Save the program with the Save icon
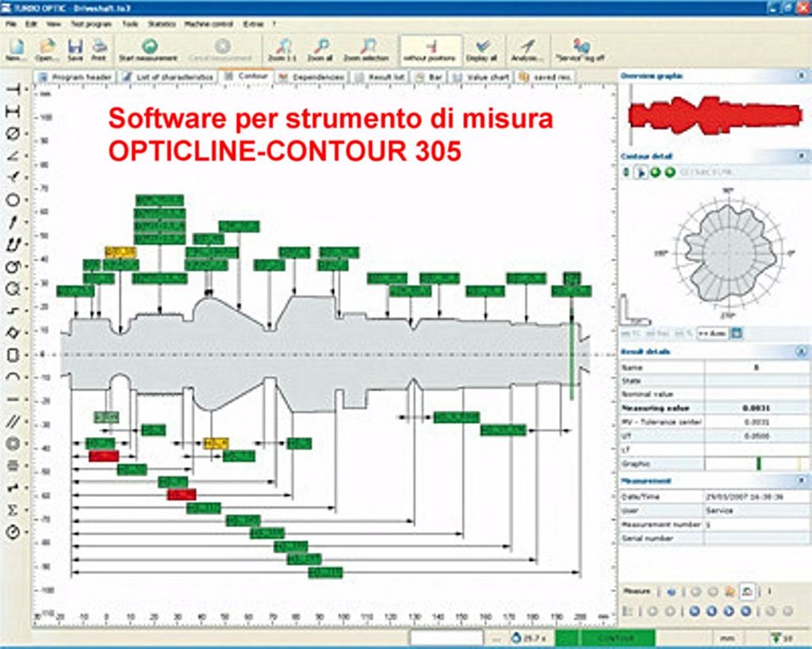812x649 pixels. (x=75, y=50)
